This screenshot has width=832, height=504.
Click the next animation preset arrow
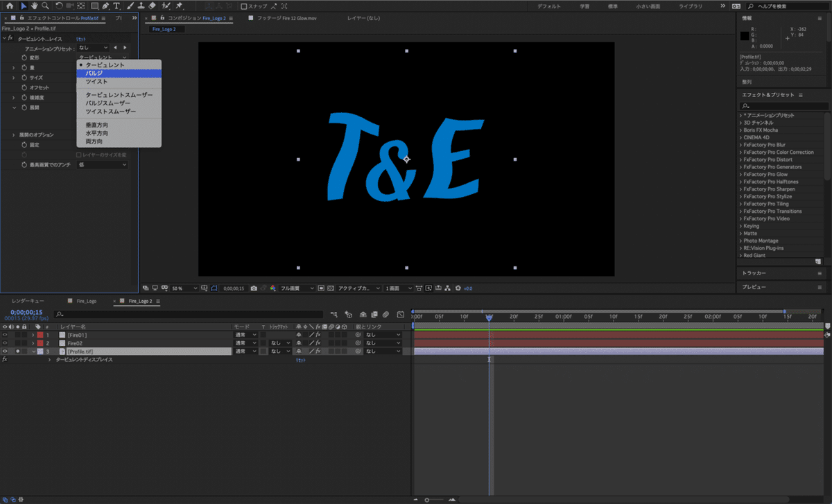tap(124, 48)
